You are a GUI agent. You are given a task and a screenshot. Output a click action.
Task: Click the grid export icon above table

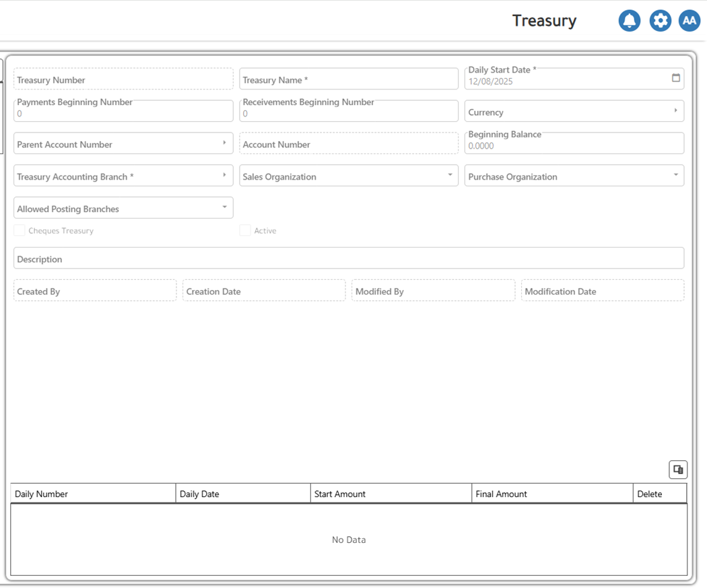click(677, 470)
